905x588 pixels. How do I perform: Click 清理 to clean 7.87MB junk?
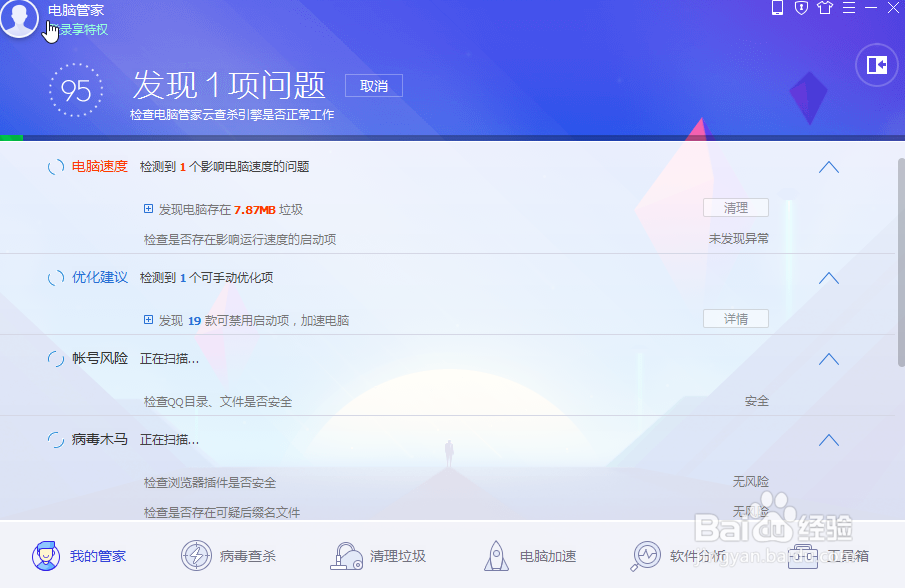tap(735, 207)
